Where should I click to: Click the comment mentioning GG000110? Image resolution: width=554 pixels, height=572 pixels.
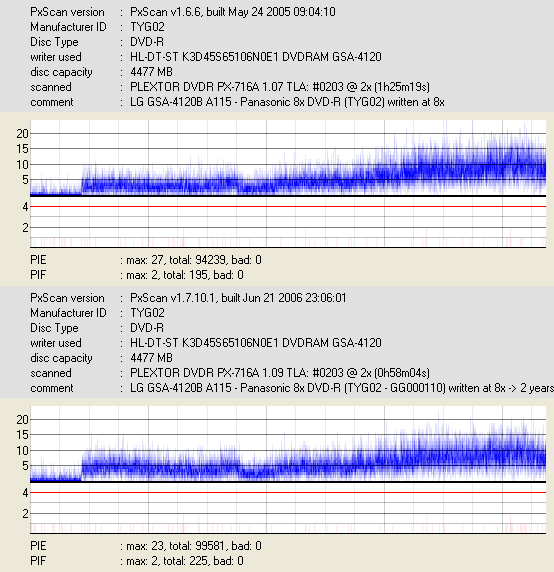[x=342, y=388]
